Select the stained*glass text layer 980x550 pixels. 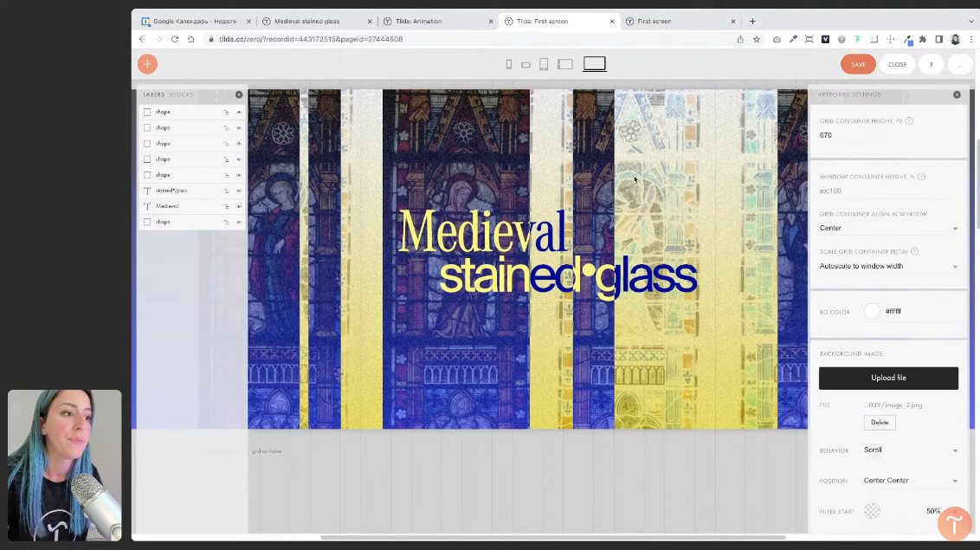[x=192, y=191]
